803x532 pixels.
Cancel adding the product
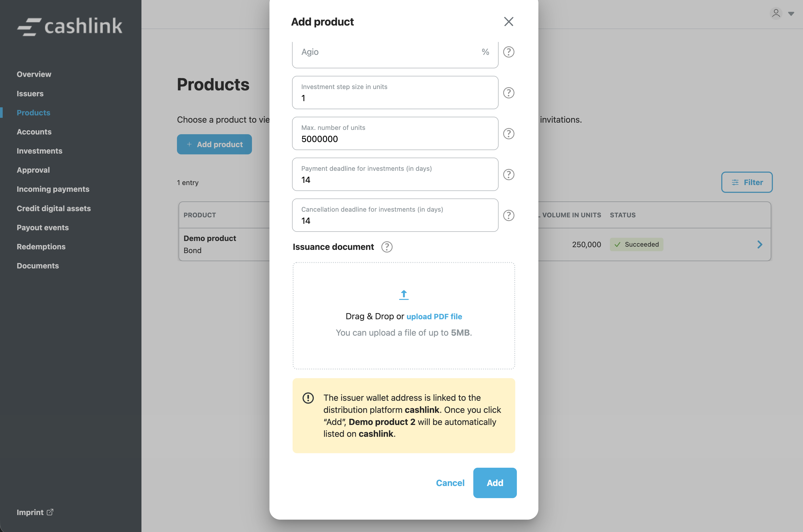point(450,483)
